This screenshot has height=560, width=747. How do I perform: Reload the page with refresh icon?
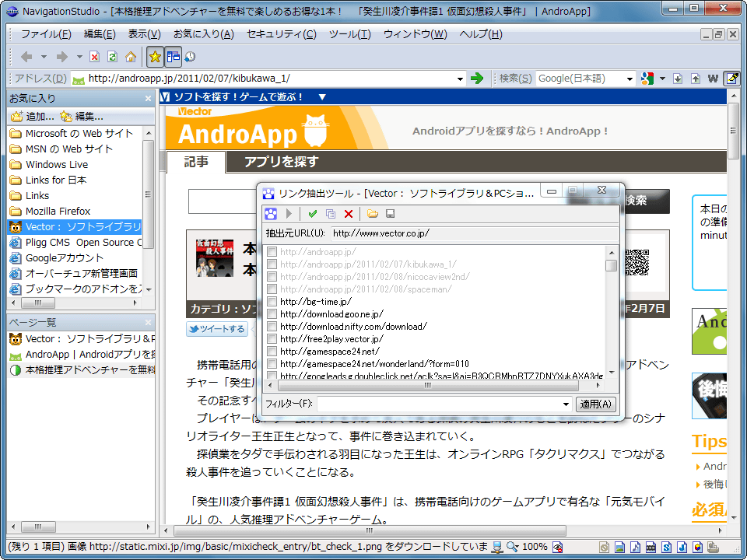coord(112,57)
